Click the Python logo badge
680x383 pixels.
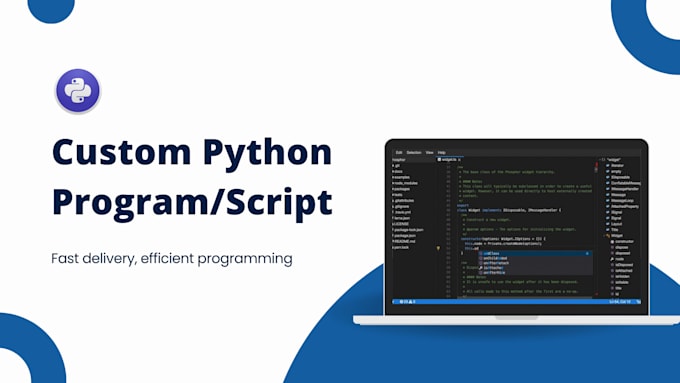78,91
